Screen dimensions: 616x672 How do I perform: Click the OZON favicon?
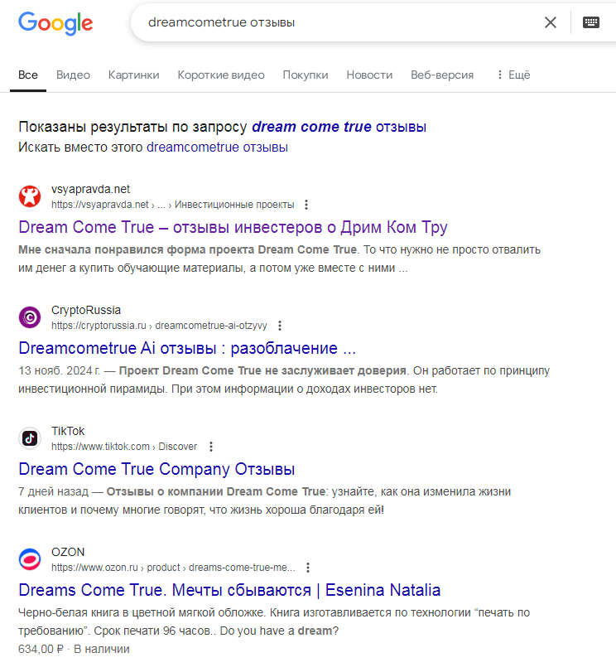(x=30, y=559)
